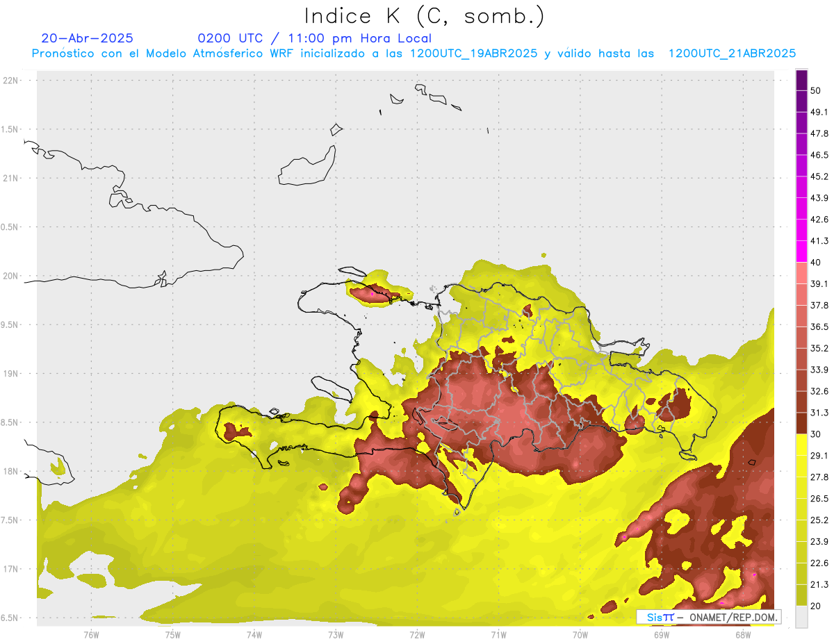Click the '18N' latitude label
Screen dimensions: 834x644
tap(11, 472)
